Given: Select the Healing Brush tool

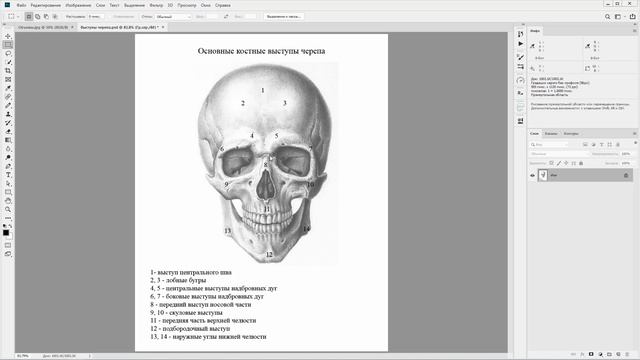Looking at the screenshot, I should (8, 97).
